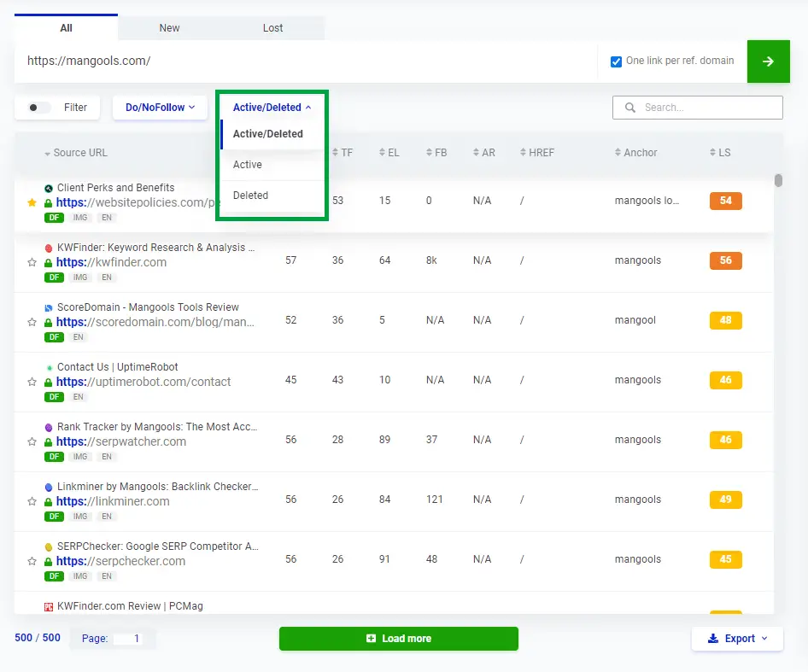Click the vertical scrollbar thumb of the table

tap(779, 180)
